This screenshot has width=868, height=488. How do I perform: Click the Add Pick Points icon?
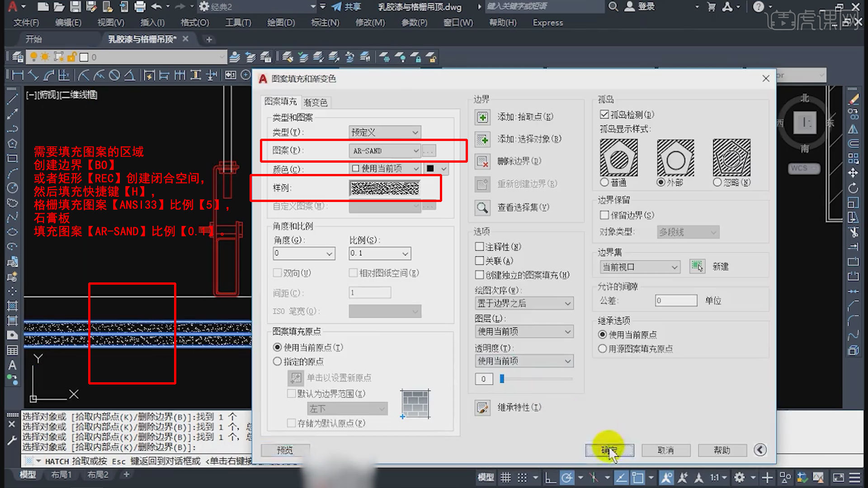(x=482, y=117)
